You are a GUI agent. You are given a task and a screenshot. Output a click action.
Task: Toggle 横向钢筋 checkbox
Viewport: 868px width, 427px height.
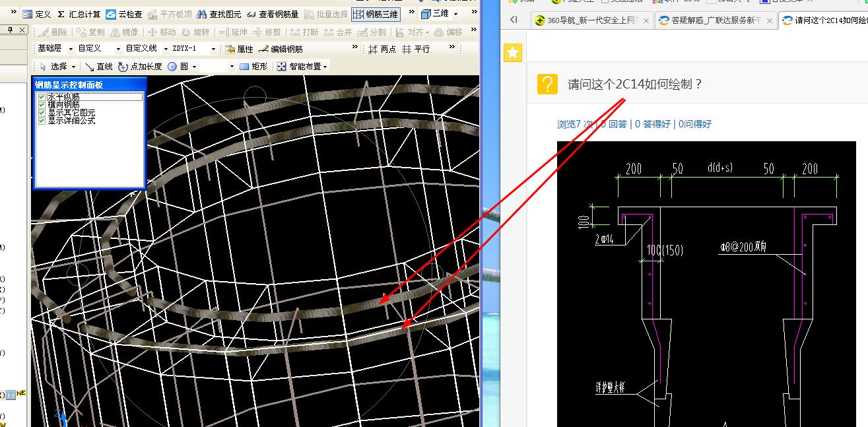pyautogui.click(x=42, y=105)
